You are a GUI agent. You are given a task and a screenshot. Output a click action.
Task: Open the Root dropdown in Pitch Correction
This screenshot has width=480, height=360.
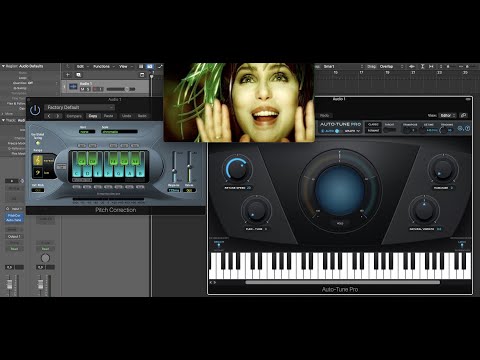coord(87,132)
